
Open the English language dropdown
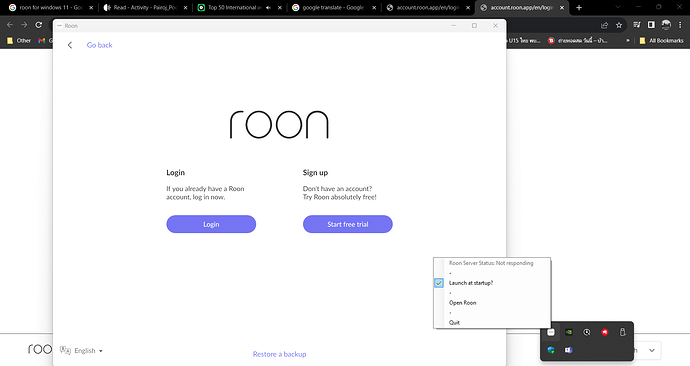pos(88,351)
